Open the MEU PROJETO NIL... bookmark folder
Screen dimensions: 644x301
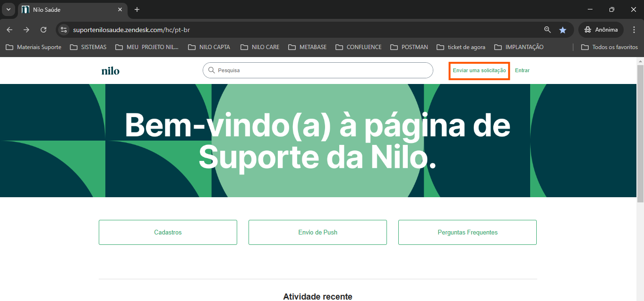pos(147,47)
